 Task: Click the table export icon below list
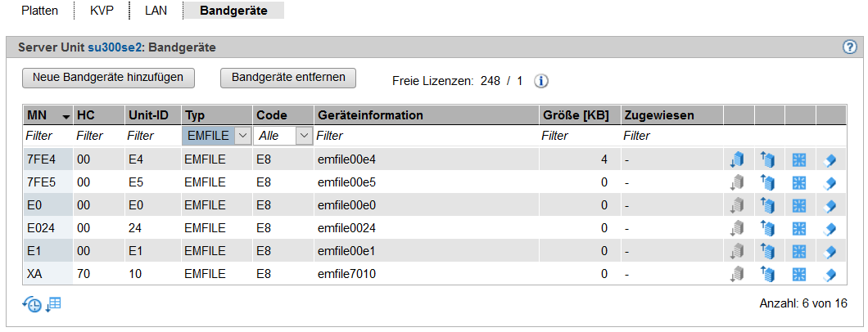tap(54, 304)
